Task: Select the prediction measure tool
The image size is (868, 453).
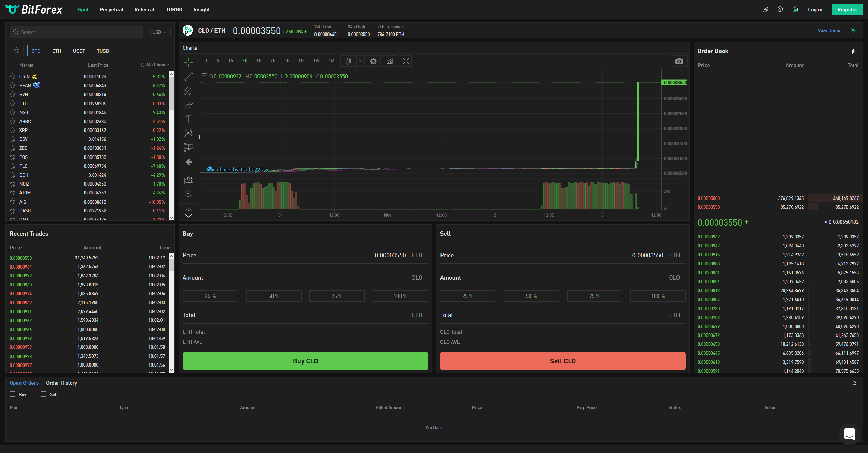Action: point(188,147)
